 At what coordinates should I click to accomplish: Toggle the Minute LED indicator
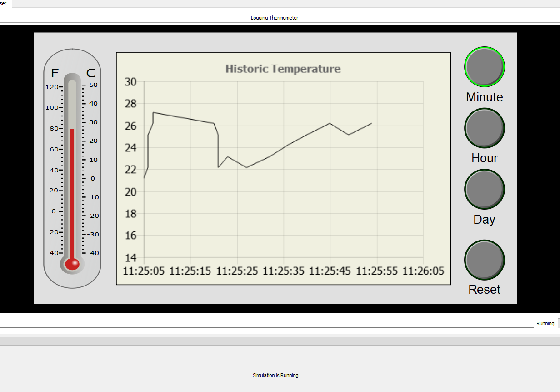point(484,66)
